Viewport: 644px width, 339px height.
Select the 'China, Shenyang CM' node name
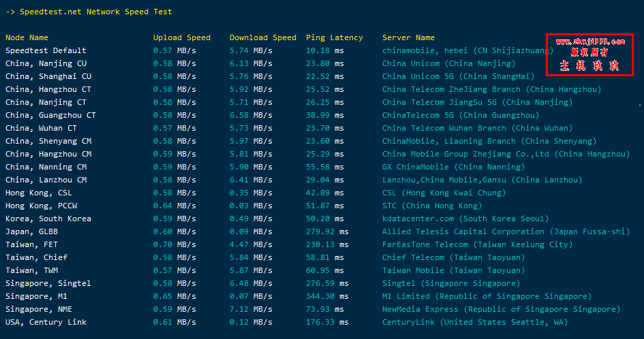tap(48, 141)
